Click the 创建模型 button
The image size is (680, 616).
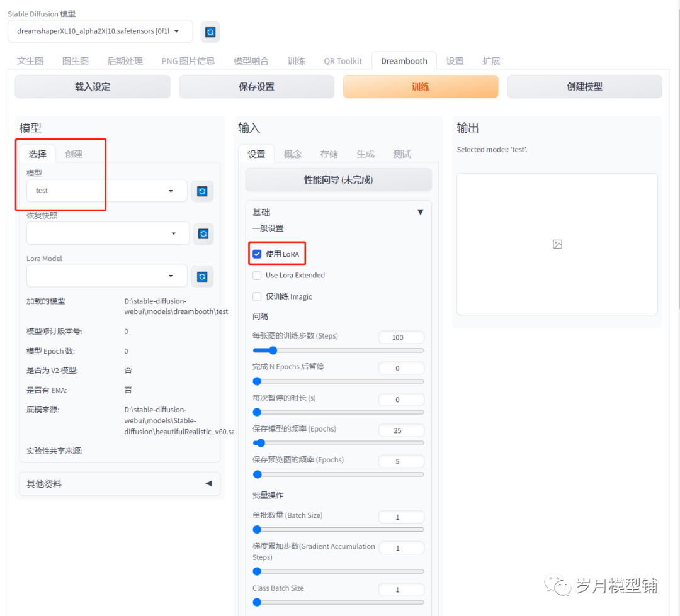pyautogui.click(x=584, y=87)
